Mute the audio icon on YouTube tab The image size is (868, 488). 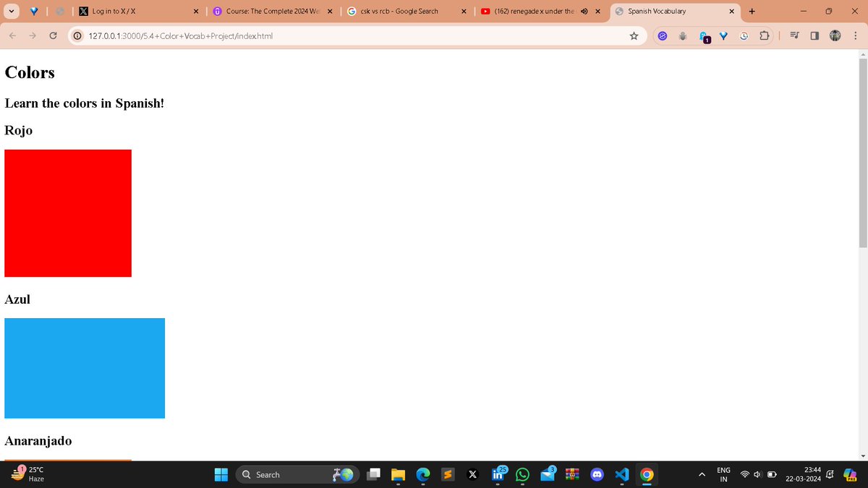point(584,11)
